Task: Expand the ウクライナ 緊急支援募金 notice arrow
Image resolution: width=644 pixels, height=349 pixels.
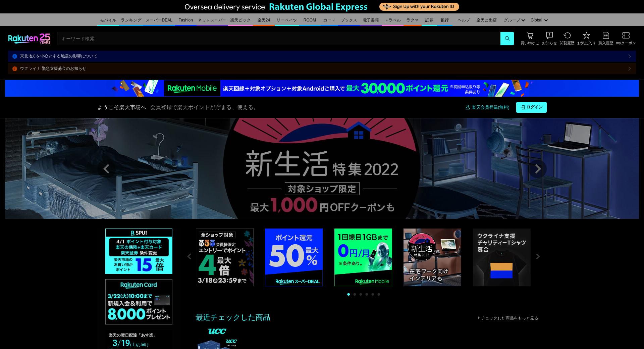Action: coord(630,68)
